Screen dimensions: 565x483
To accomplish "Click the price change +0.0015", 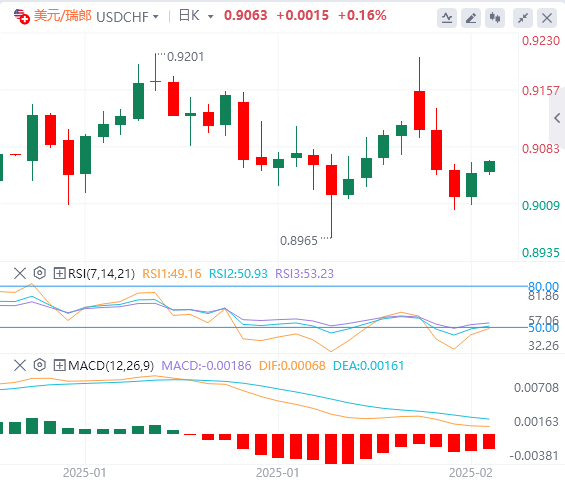I will (303, 15).
